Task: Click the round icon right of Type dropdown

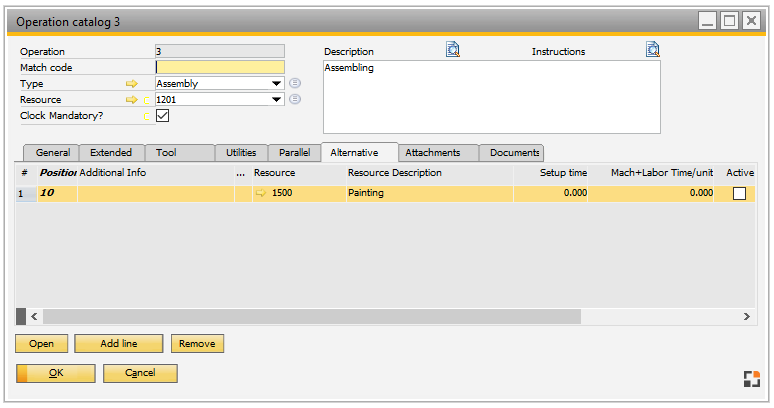Action: coord(295,84)
